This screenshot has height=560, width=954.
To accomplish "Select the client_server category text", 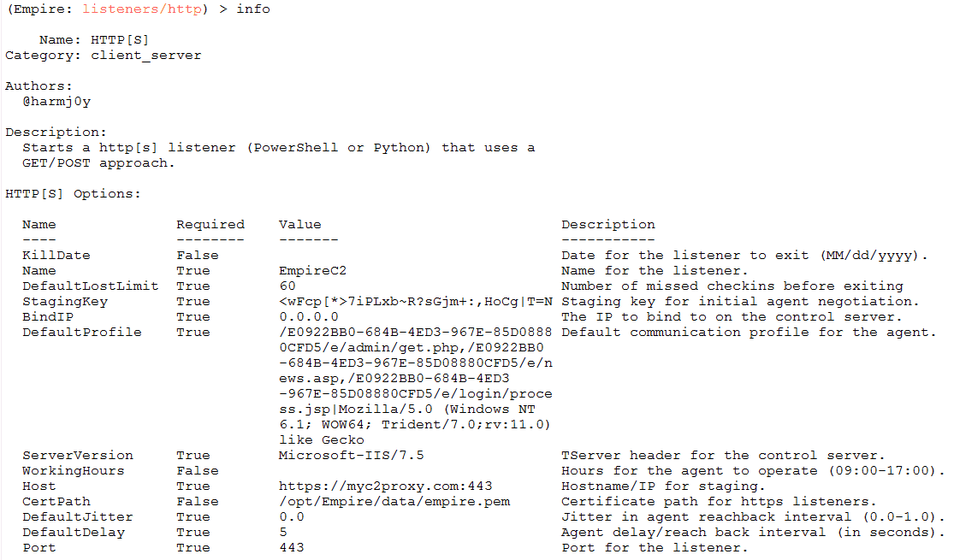I will [x=146, y=56].
